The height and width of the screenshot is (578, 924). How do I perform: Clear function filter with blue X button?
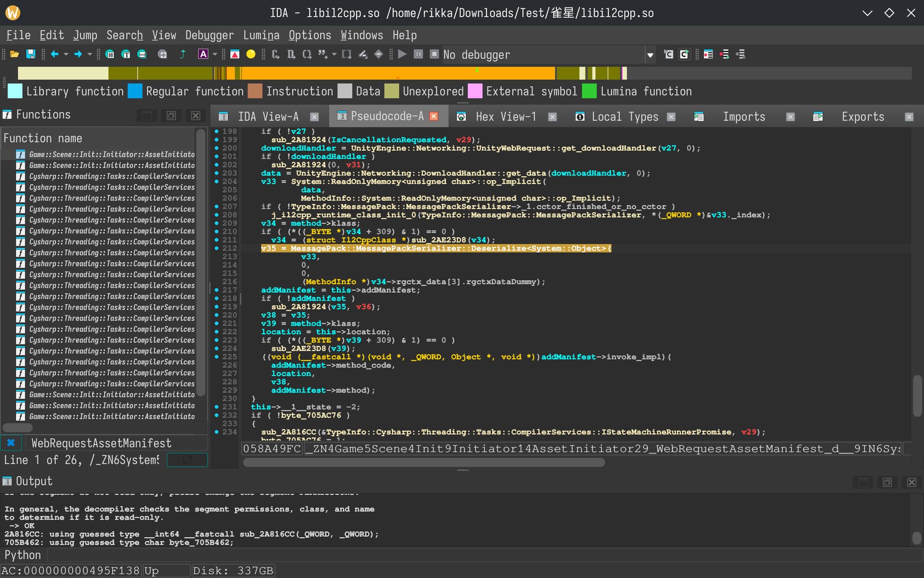pyautogui.click(x=11, y=443)
